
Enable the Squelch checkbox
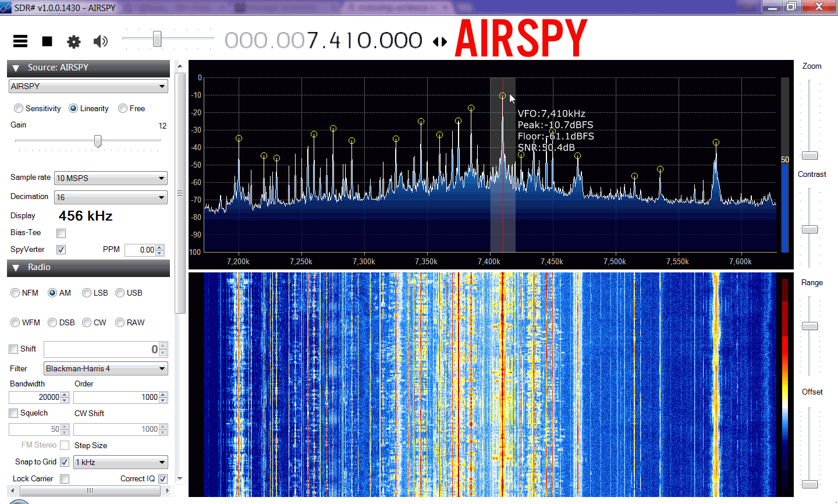13,413
